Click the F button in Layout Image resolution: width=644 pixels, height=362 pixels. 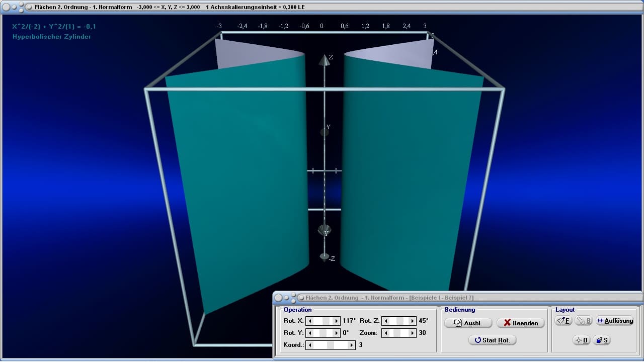(x=563, y=320)
